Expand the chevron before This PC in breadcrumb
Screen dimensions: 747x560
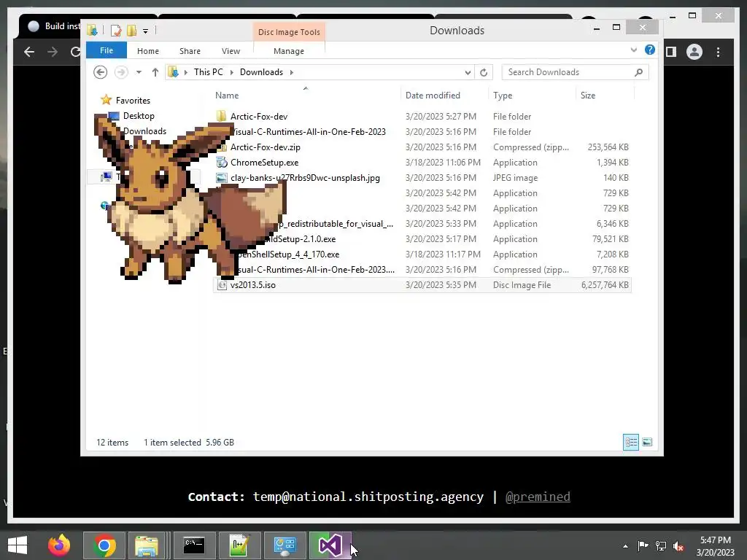click(x=185, y=72)
